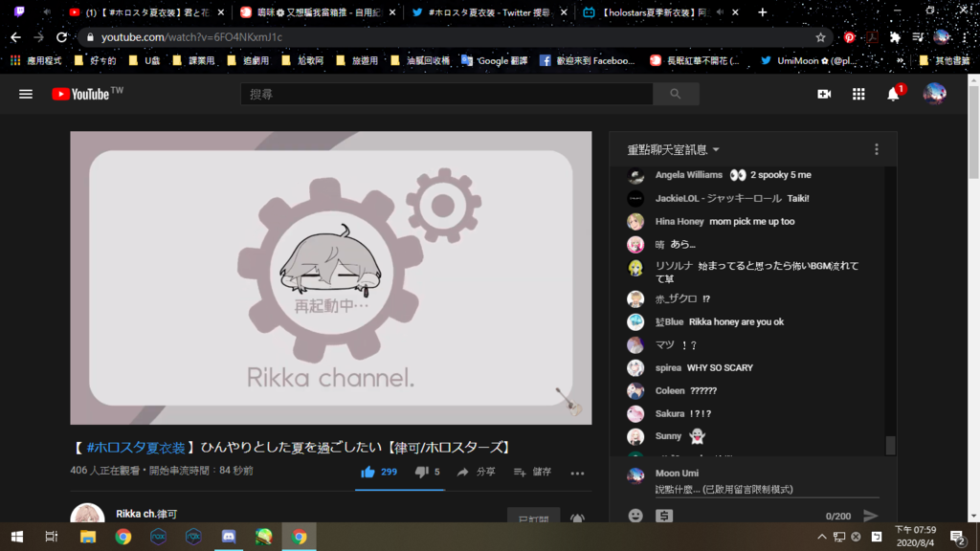The image size is (980, 551).
Task: Open Super Chat dollar icon
Action: tap(664, 516)
